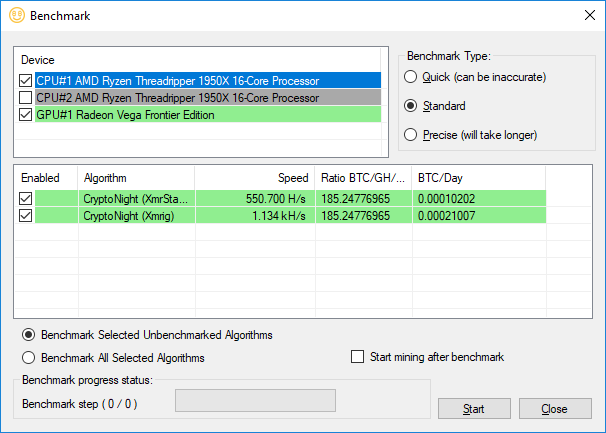Click the Benchmark step ( 0 / 0 ) label
The image size is (606, 433).
(80, 404)
